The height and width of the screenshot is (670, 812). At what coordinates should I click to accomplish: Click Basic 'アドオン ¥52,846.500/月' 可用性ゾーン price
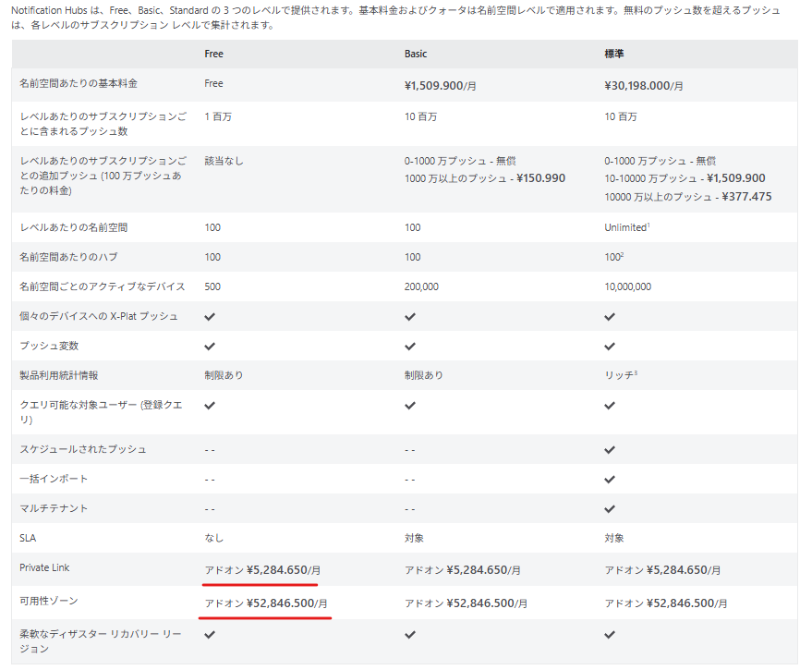point(467,603)
